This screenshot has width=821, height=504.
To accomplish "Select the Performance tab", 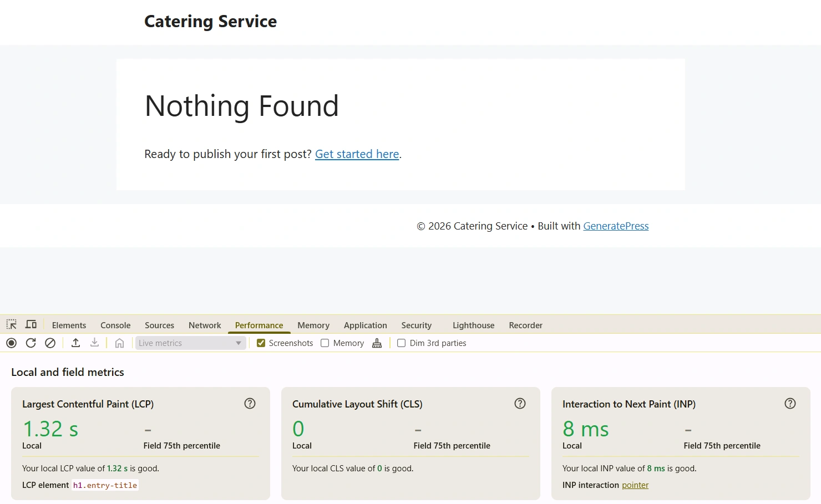I will 259,325.
